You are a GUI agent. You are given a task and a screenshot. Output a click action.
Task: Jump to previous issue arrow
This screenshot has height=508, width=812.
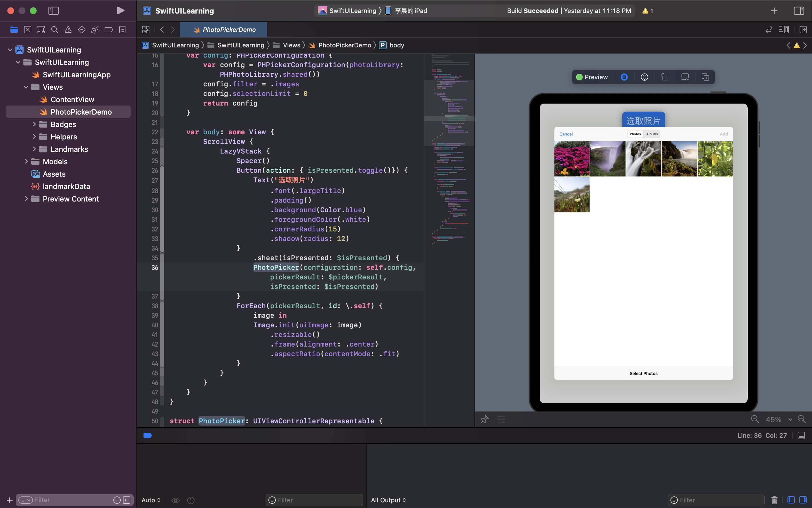click(x=788, y=45)
